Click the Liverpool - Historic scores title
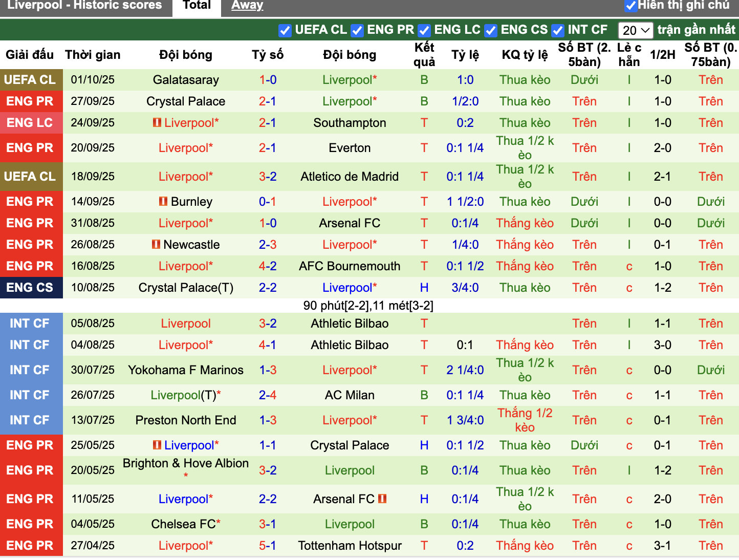 point(84,5)
